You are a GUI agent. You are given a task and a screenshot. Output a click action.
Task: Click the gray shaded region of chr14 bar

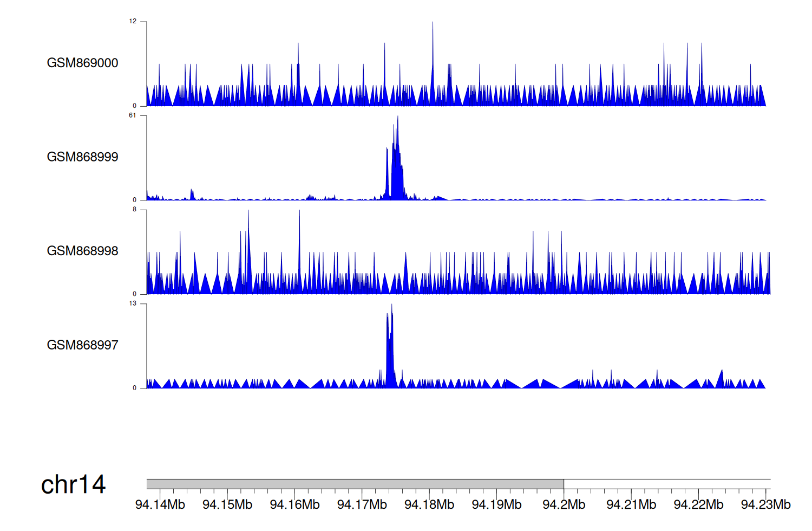click(x=355, y=484)
